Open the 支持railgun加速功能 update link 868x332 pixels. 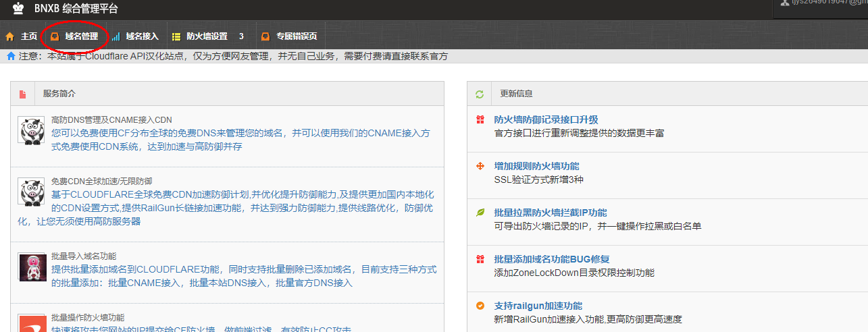pyautogui.click(x=538, y=306)
